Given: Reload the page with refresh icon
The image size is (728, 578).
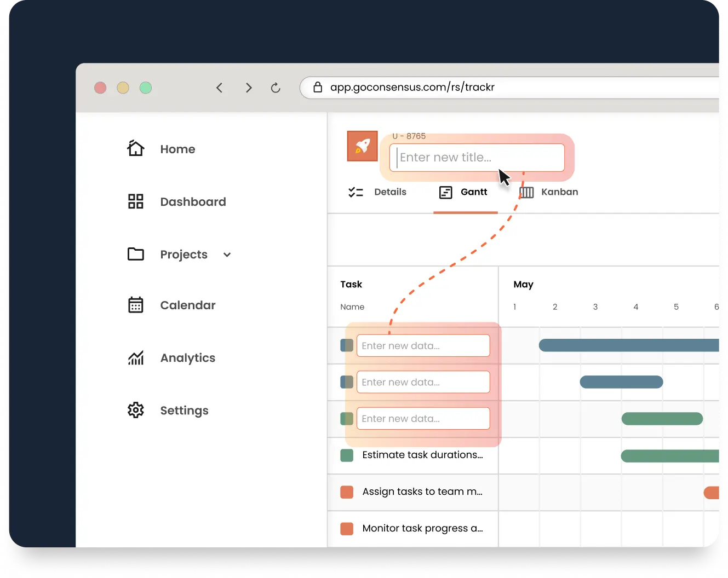Looking at the screenshot, I should (x=276, y=88).
